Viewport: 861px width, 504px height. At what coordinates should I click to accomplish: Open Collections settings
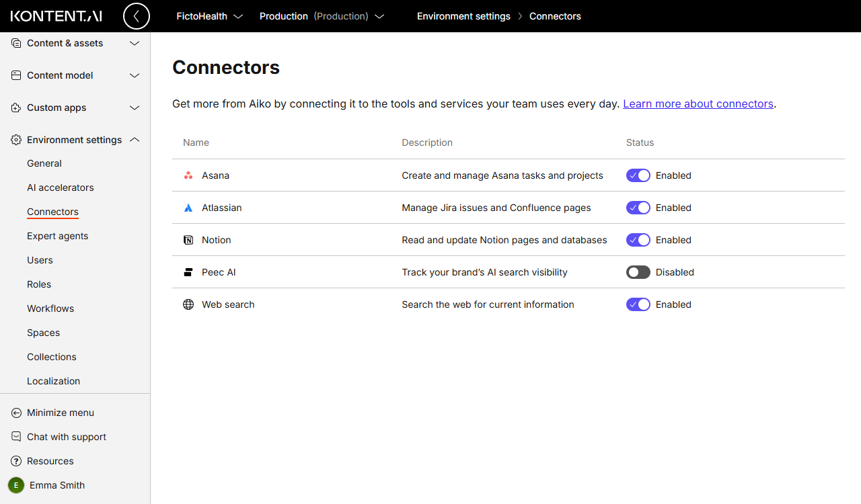click(52, 357)
